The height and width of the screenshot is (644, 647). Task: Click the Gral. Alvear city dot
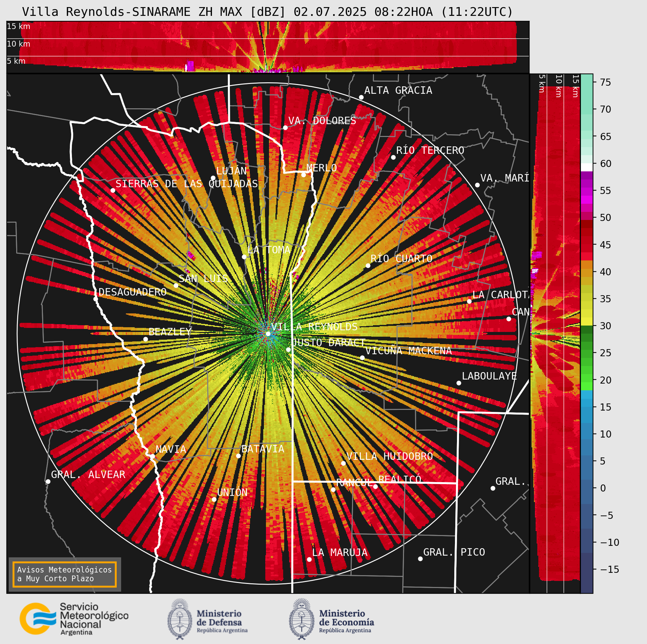pyautogui.click(x=48, y=481)
